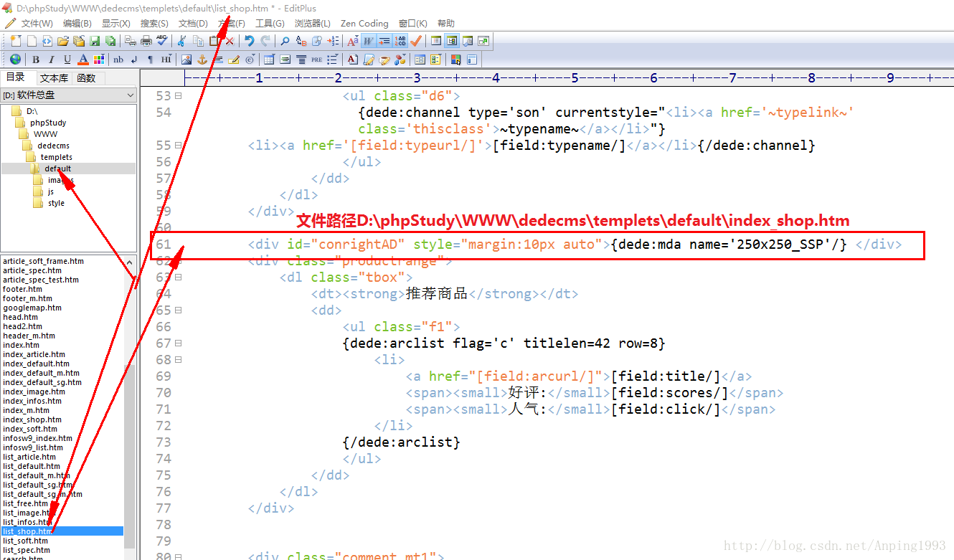Viewport: 954px width, 560px height.
Task: Create a new HTML page from toolbar
Action: [47, 41]
